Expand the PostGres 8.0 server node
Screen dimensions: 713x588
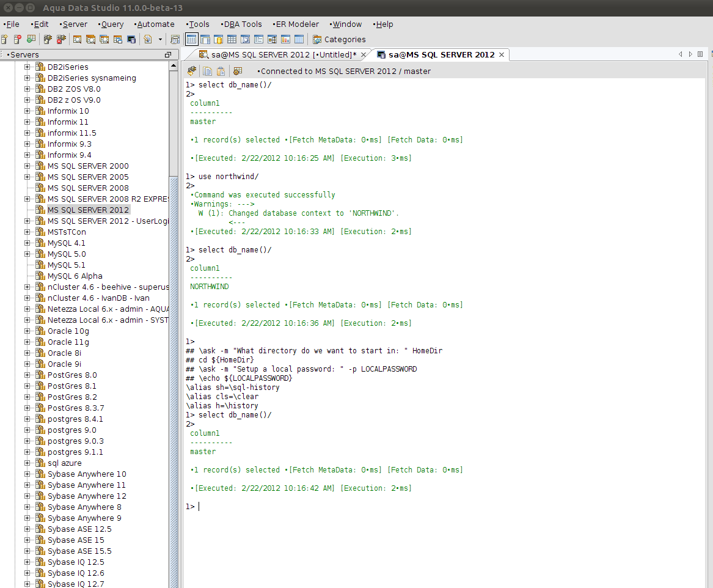(x=27, y=375)
